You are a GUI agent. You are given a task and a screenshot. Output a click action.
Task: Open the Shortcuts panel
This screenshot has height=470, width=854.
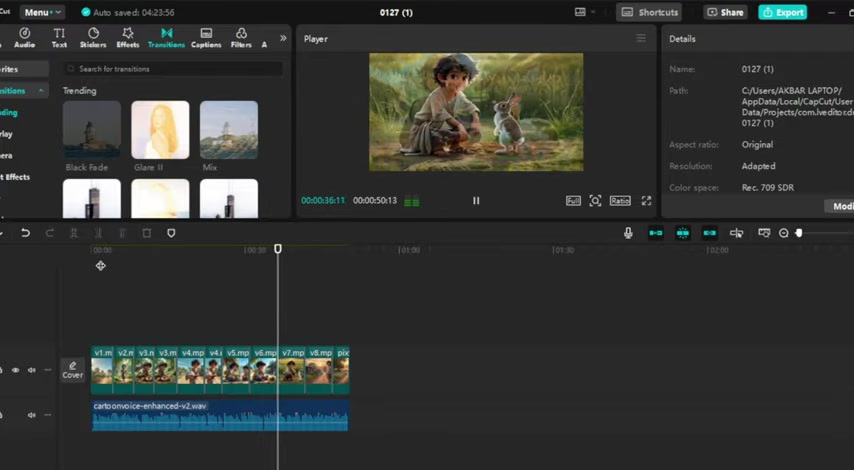point(649,12)
